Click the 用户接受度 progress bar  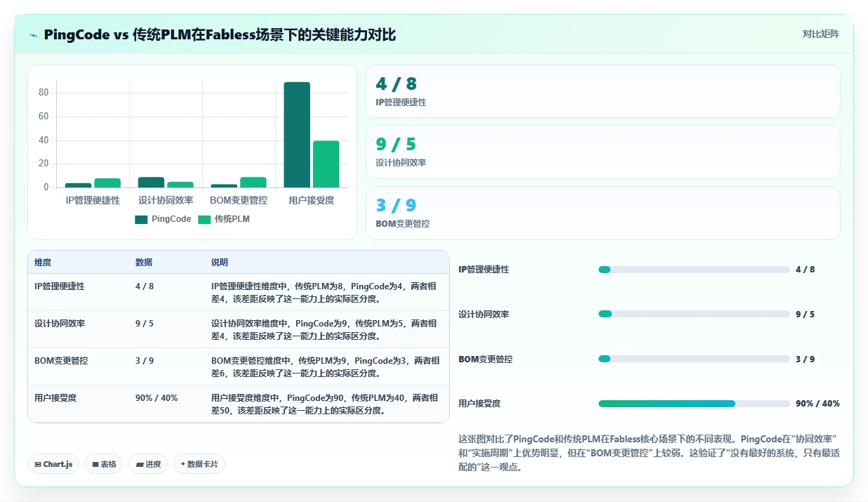coord(694,404)
